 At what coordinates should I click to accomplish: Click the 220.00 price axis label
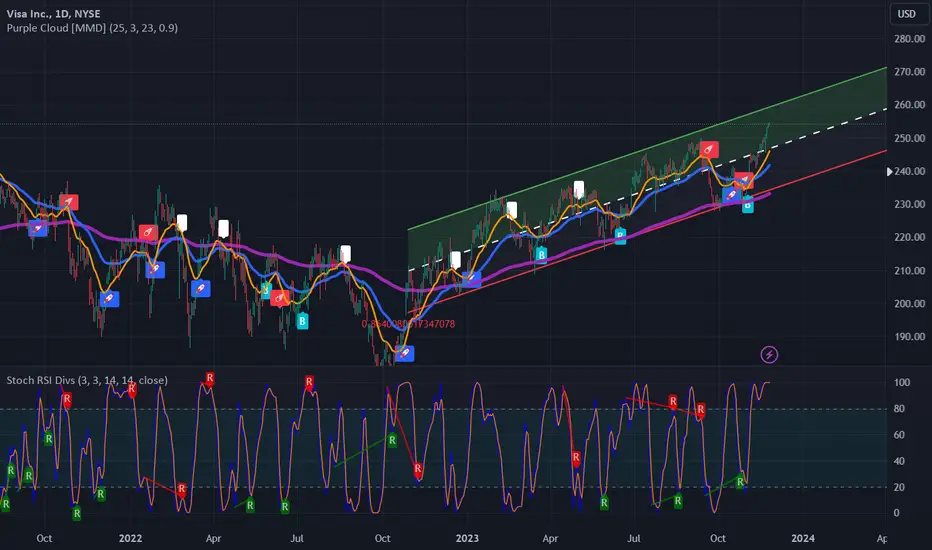[x=909, y=237]
